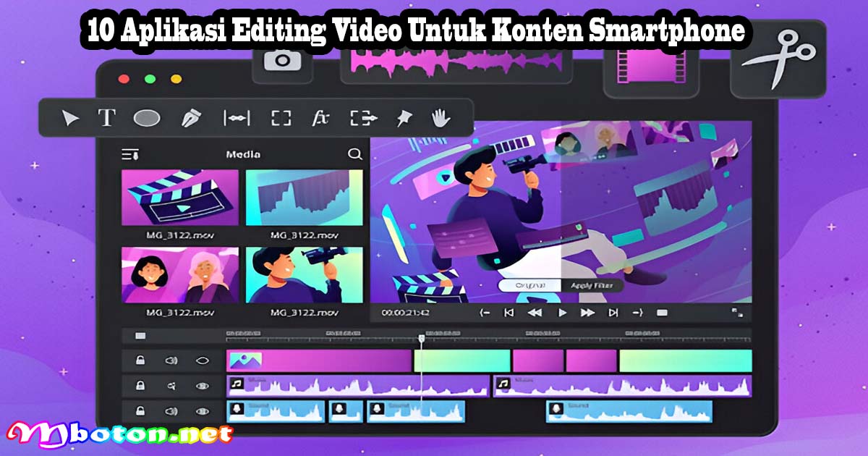The width and height of the screenshot is (868, 456).
Task: Click the Original preview button
Action: [x=530, y=286]
